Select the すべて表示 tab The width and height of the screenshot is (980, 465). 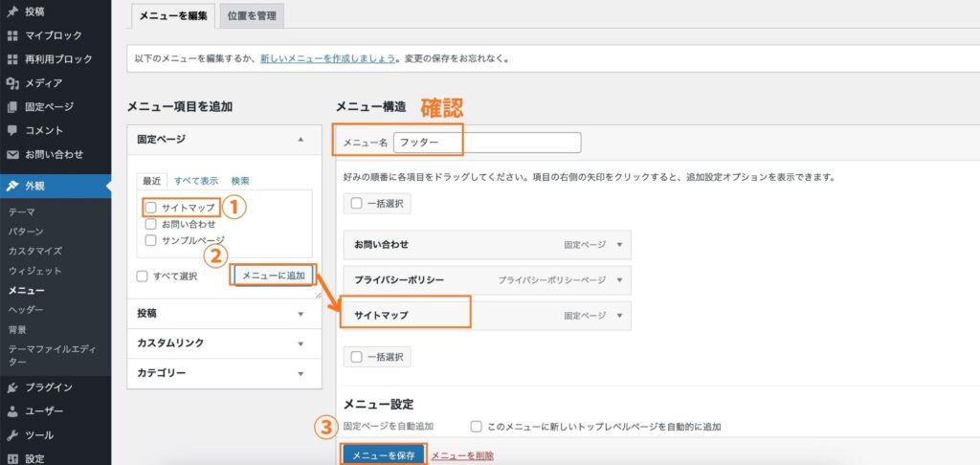pyautogui.click(x=196, y=180)
